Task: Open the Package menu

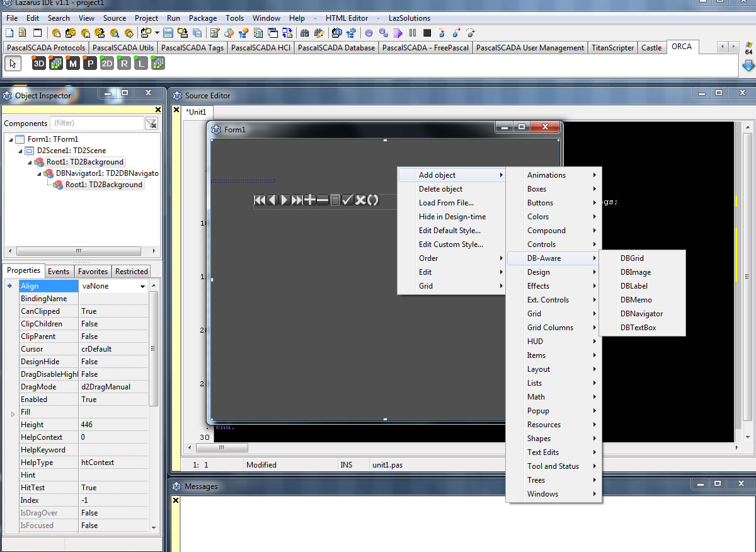Action: pos(203,18)
